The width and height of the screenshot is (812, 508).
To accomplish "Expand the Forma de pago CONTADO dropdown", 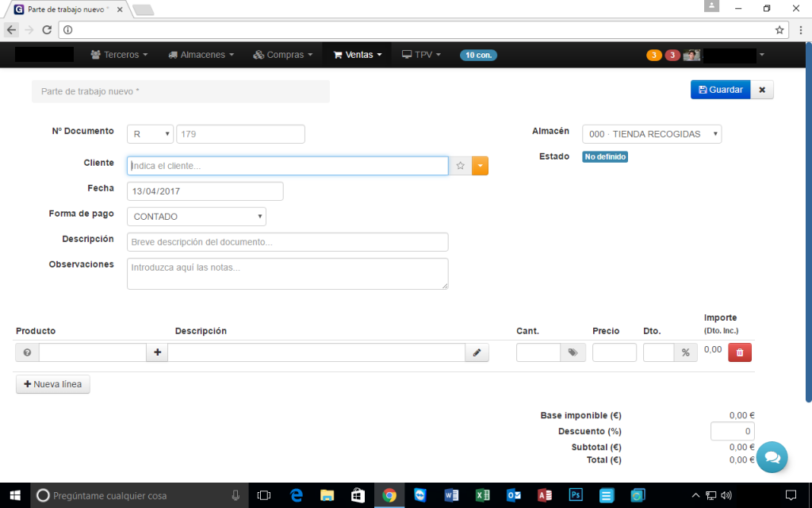I will [197, 217].
